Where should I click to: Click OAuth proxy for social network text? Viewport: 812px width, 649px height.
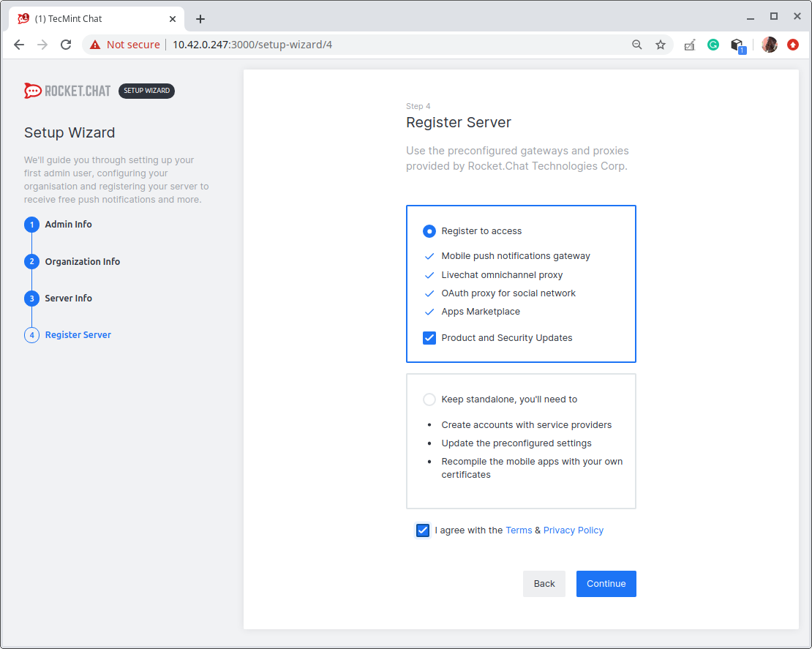(x=508, y=293)
